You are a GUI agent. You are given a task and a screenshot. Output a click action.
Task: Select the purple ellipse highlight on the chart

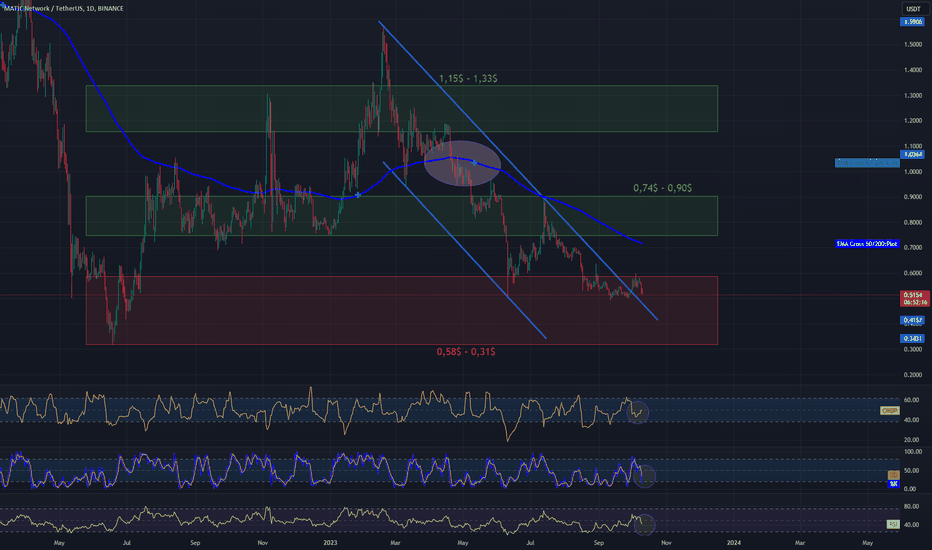[x=462, y=163]
